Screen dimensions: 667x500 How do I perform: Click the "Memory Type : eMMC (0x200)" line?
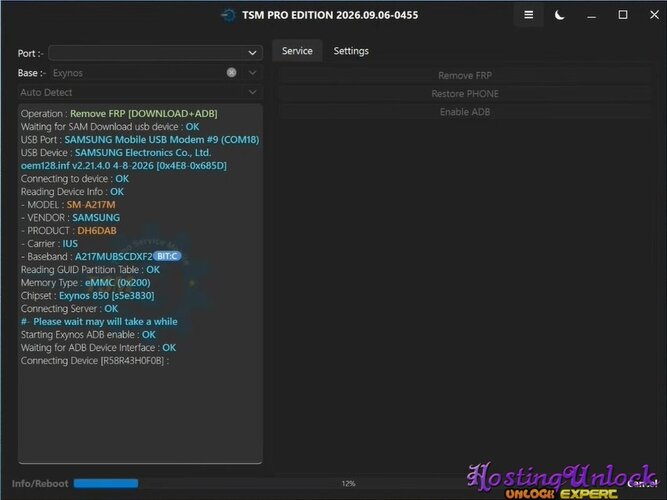[x=86, y=283]
